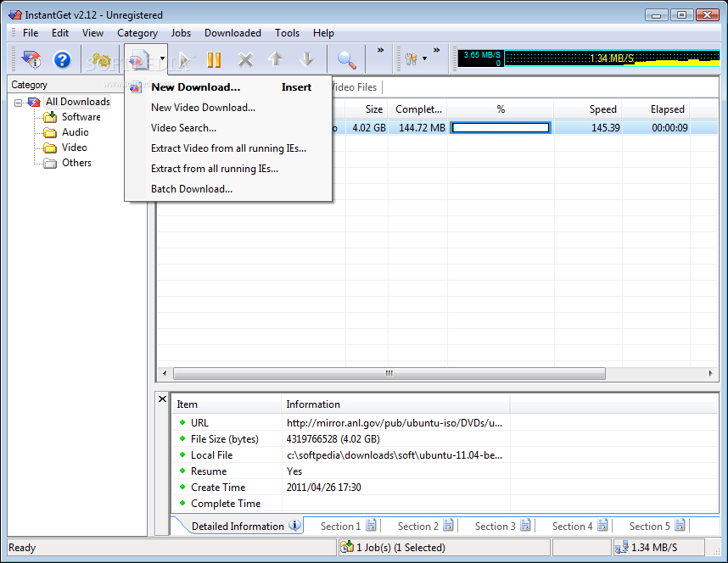The height and width of the screenshot is (563, 728).
Task: Switch to the Detailed Information tab
Action: pos(245,526)
